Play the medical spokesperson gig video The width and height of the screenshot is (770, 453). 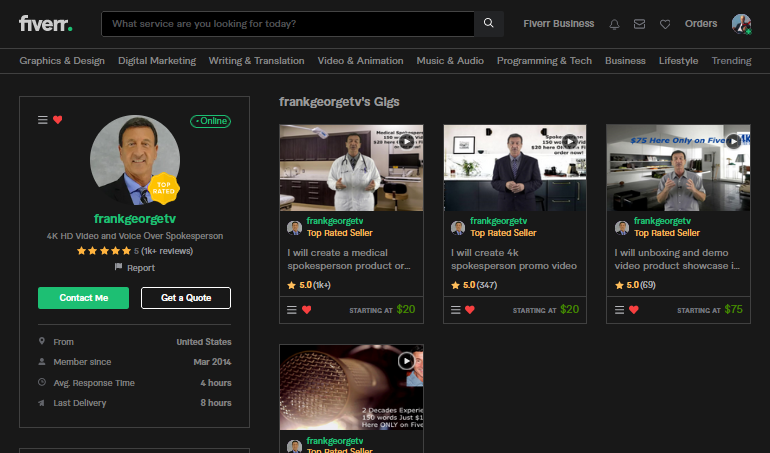point(406,142)
